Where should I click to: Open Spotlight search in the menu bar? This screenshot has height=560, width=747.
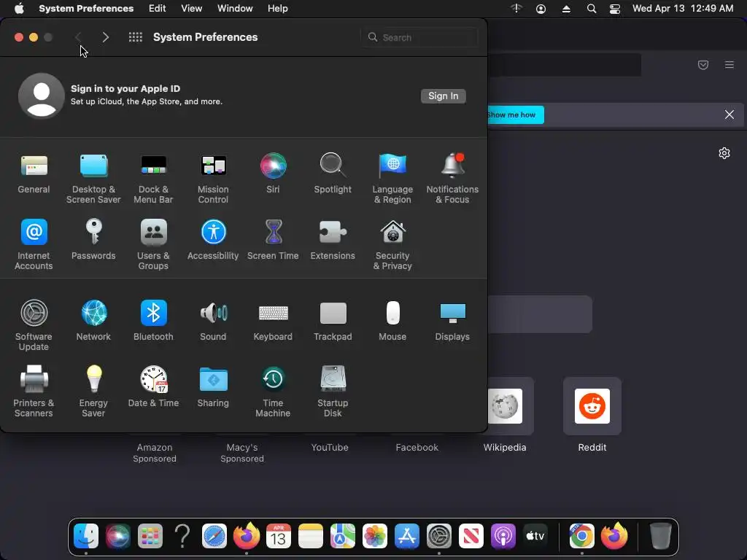(x=591, y=9)
